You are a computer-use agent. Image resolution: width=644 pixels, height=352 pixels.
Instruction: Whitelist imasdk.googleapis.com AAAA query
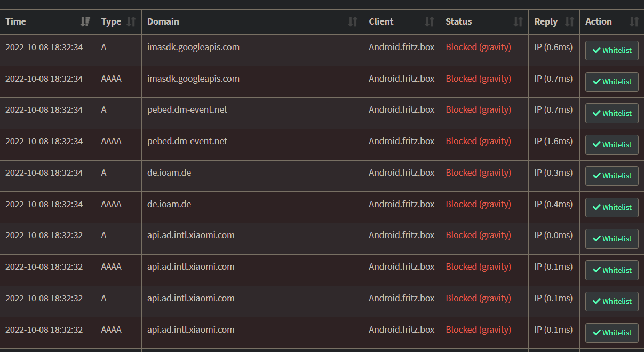pyautogui.click(x=611, y=82)
